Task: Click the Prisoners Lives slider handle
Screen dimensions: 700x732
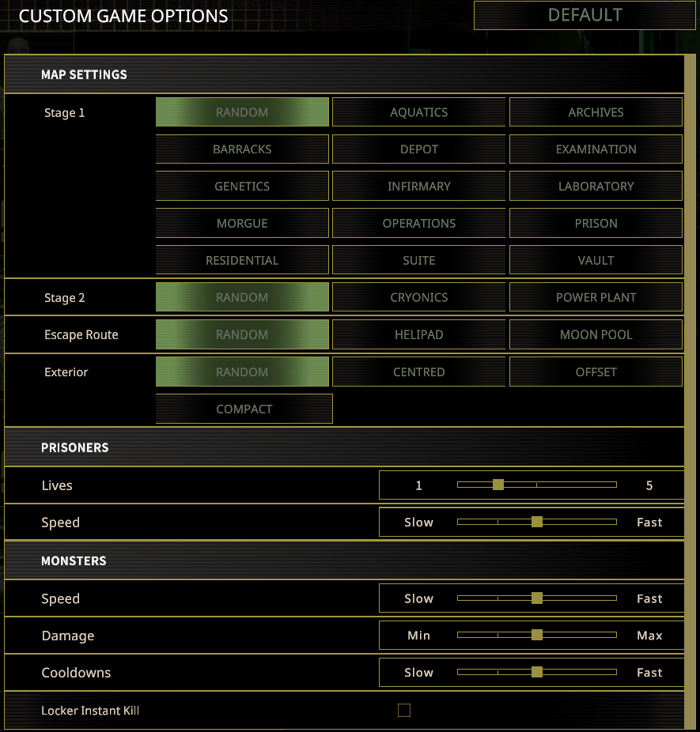Action: coord(498,485)
